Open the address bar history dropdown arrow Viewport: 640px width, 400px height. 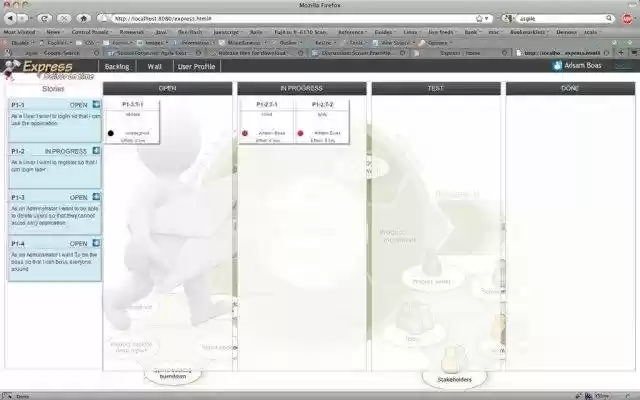[487, 18]
